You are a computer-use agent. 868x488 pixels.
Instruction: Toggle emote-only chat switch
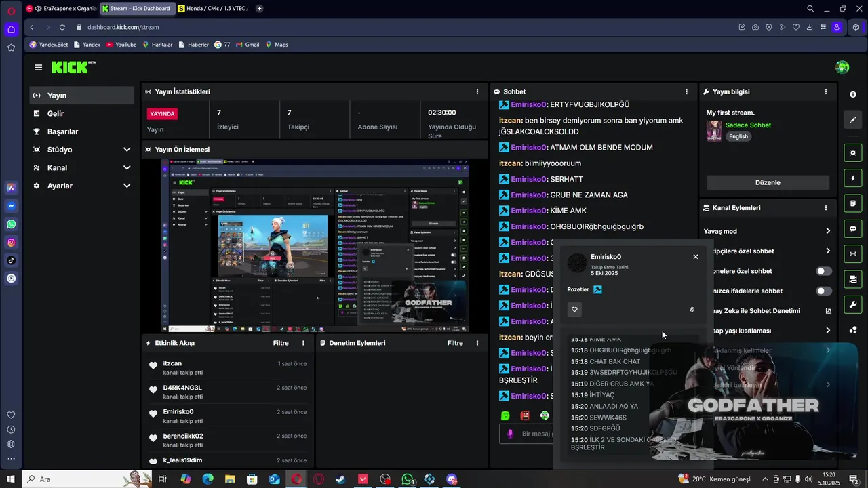tap(823, 291)
